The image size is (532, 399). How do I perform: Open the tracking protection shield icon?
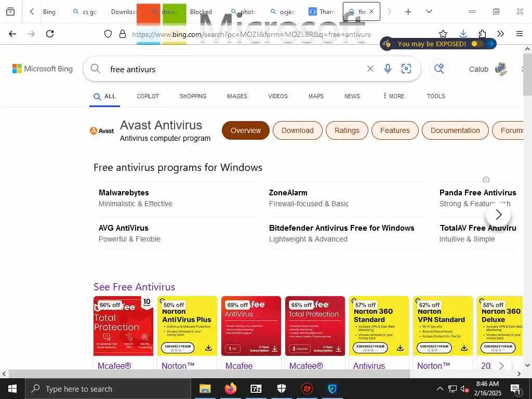(x=108, y=34)
